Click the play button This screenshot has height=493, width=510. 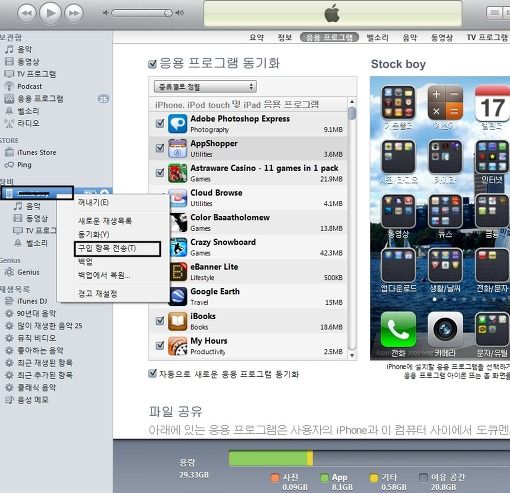coord(50,13)
